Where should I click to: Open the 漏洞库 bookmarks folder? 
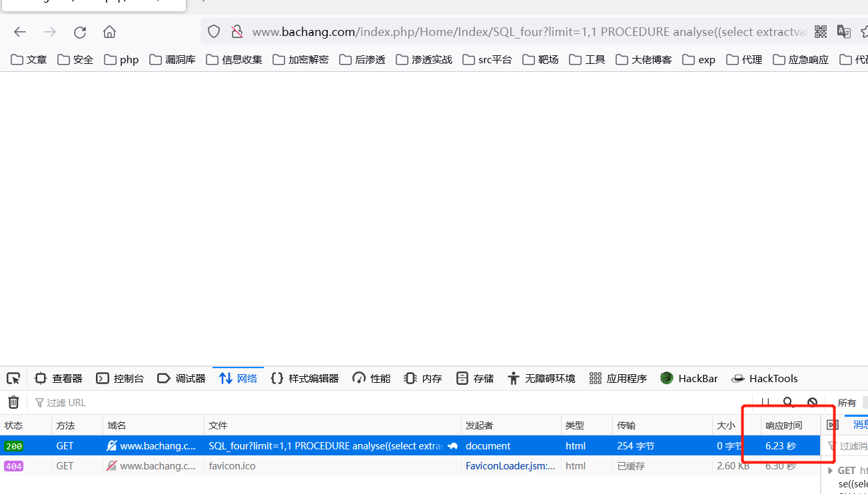pyautogui.click(x=173, y=60)
